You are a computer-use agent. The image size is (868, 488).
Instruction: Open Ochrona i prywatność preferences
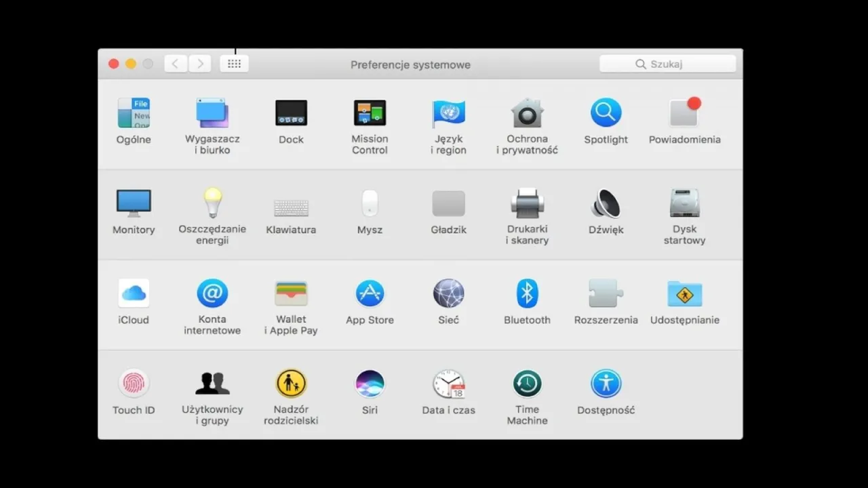(x=527, y=113)
